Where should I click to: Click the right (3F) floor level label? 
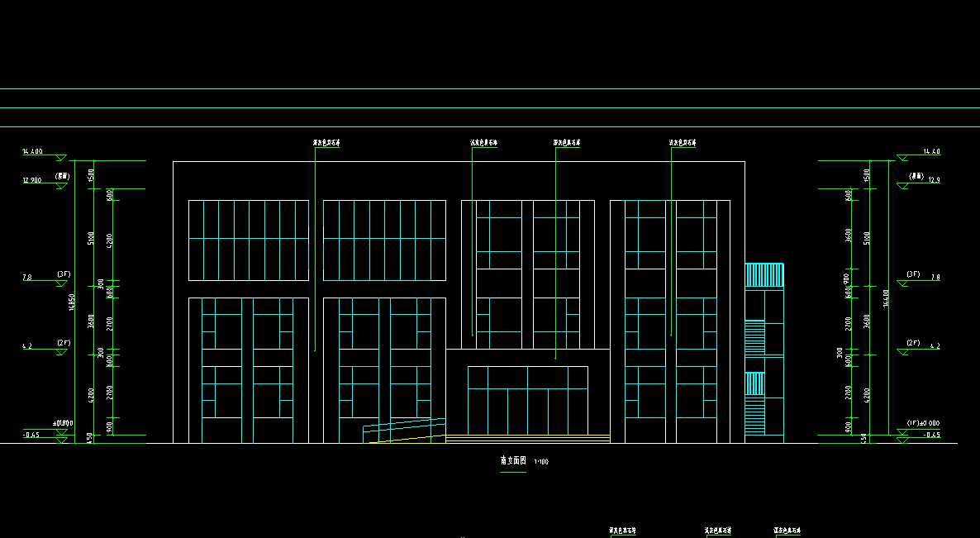point(913,274)
